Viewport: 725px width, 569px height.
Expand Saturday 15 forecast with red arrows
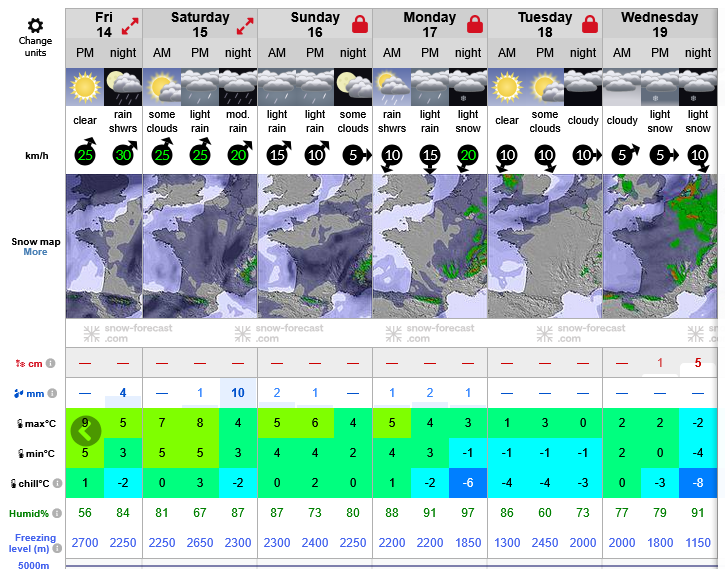(x=245, y=26)
